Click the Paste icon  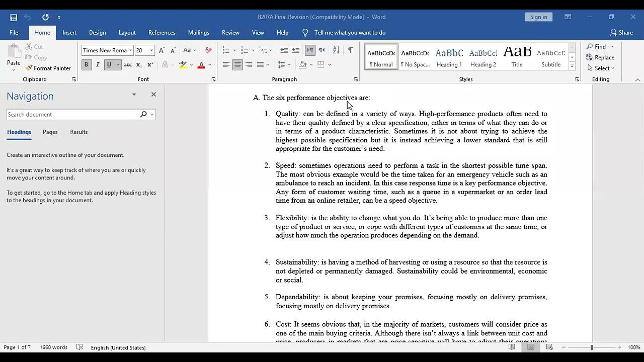click(x=14, y=51)
